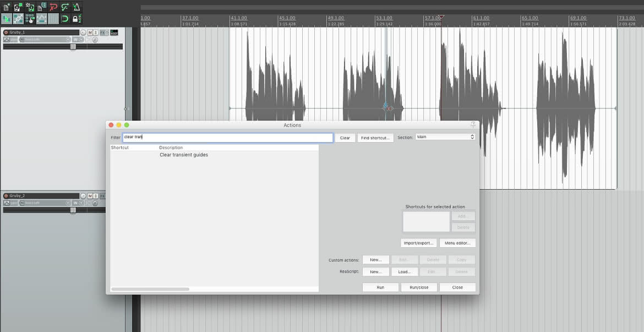Screen dimensions: 644x332
Task: Select 'Clear transient guides' action row
Action: (215, 155)
